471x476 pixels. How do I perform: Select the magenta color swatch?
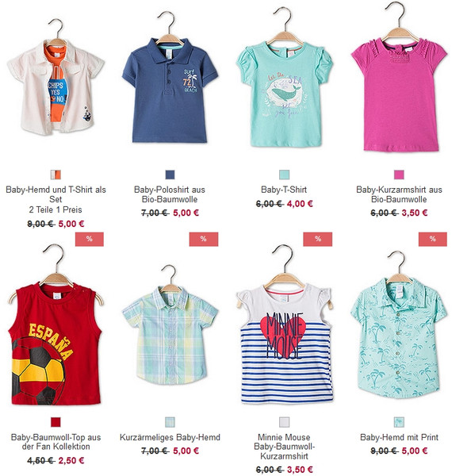[399, 175]
